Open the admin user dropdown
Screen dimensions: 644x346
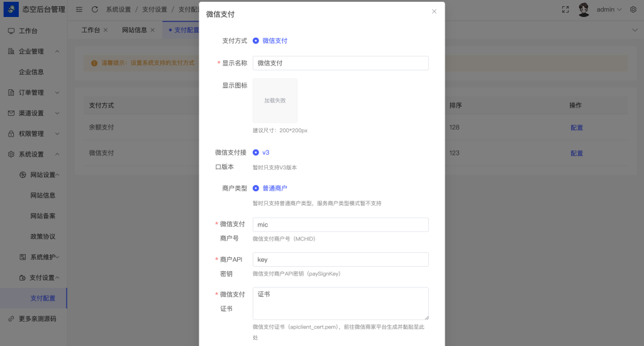[x=609, y=9]
